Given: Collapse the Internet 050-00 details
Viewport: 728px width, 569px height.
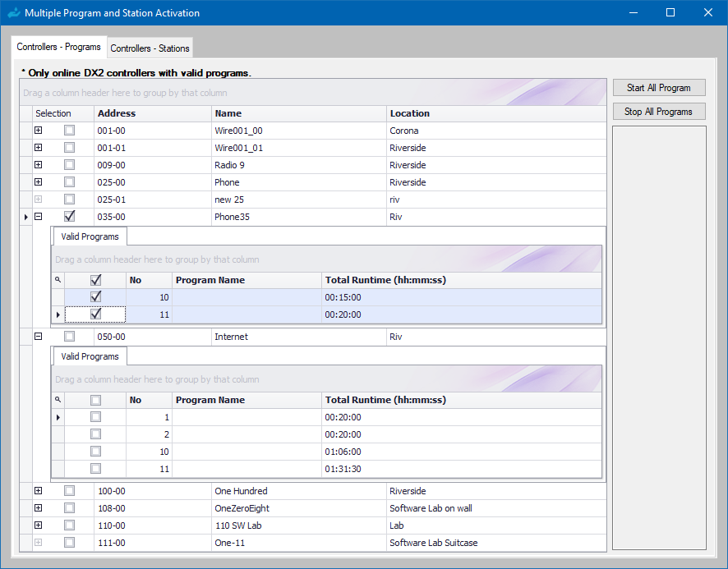Looking at the screenshot, I should pyautogui.click(x=39, y=336).
